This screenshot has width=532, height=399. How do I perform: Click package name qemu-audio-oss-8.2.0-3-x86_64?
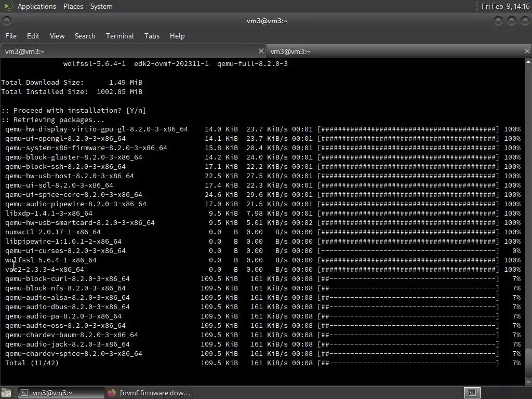tap(65, 325)
